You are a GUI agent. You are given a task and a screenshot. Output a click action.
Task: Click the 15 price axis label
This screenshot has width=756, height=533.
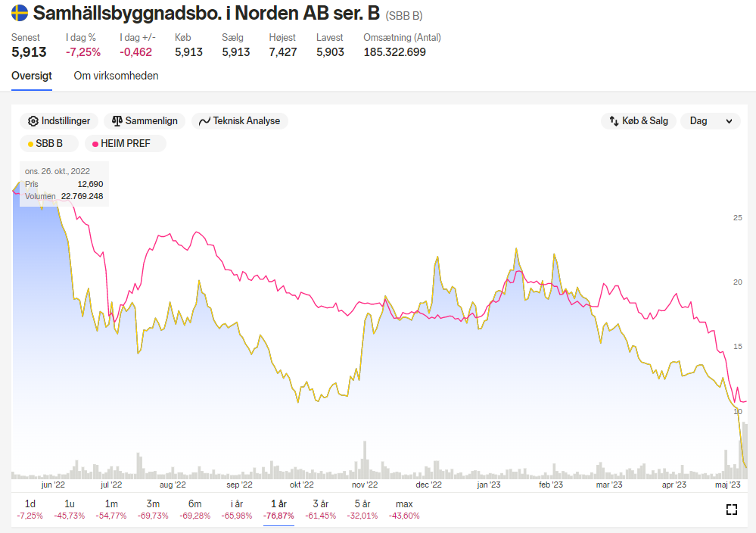[738, 346]
